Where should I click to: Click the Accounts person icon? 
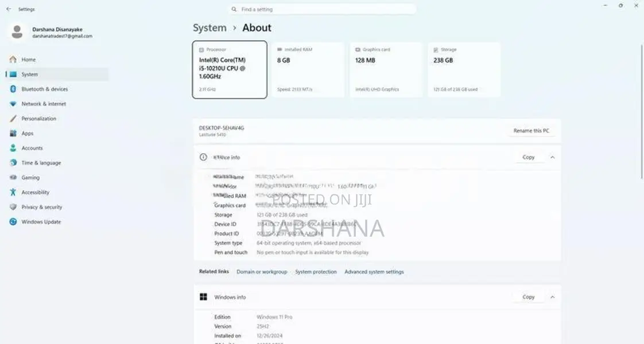pyautogui.click(x=13, y=148)
